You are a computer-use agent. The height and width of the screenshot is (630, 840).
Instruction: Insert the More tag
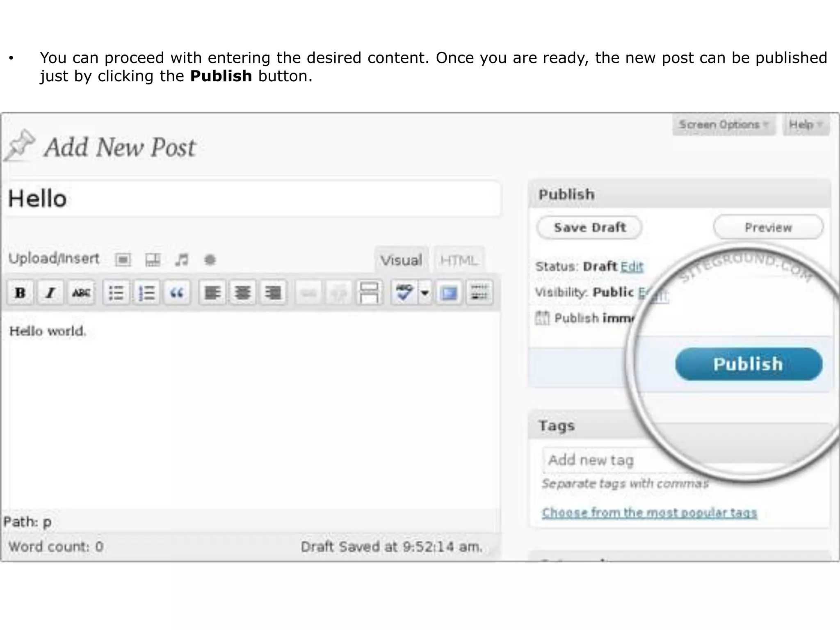click(x=369, y=292)
